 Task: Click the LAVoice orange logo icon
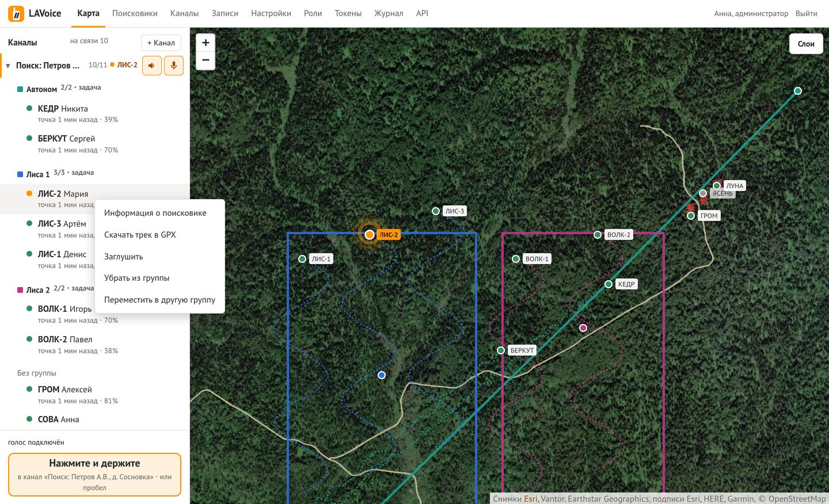pyautogui.click(x=16, y=13)
